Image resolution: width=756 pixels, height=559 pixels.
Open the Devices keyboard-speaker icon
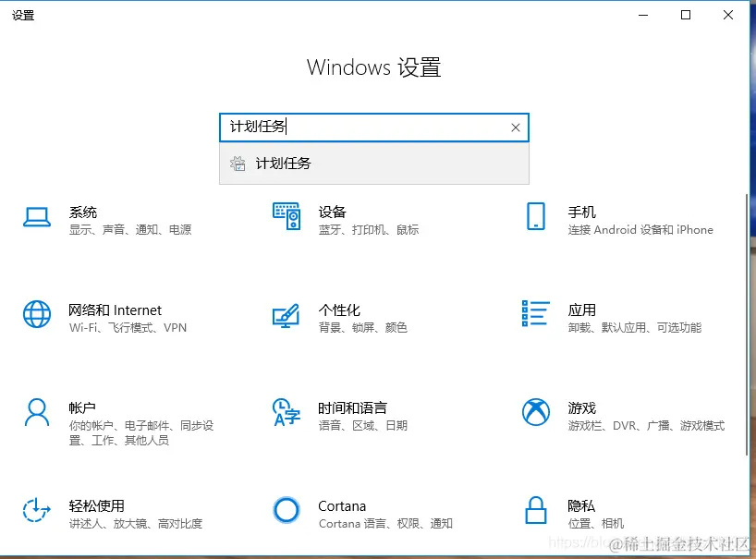[x=287, y=216]
